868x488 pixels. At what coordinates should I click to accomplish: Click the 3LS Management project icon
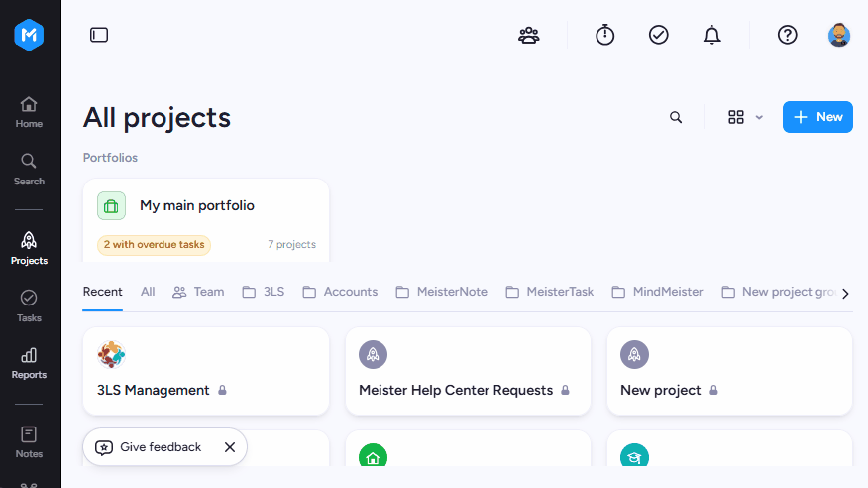111,354
